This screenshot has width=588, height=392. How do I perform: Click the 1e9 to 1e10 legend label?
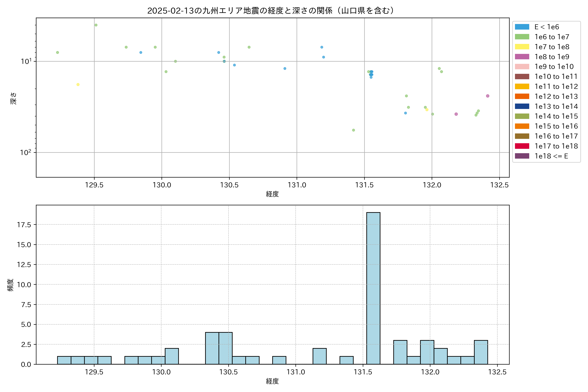pos(554,67)
